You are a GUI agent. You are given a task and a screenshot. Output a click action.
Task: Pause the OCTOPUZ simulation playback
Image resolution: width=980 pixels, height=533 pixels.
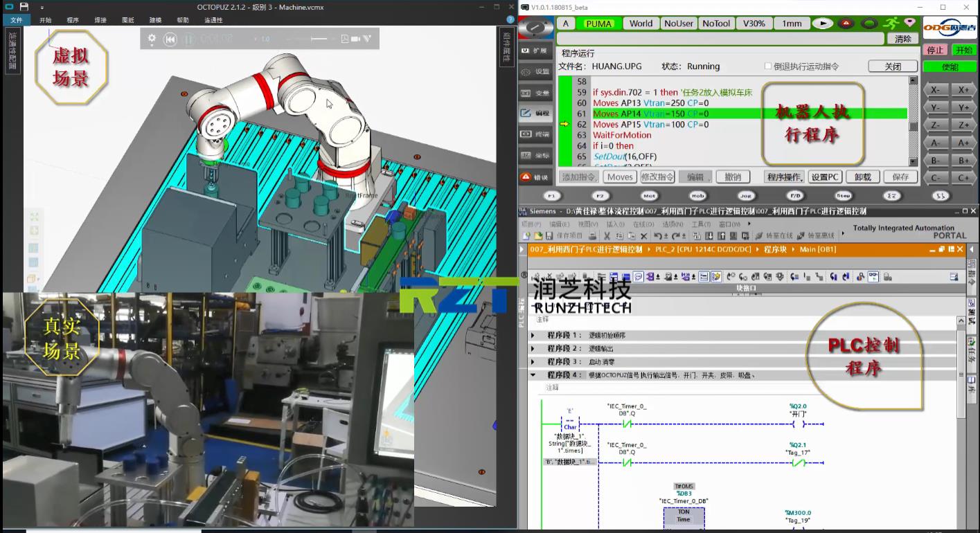tap(190, 39)
